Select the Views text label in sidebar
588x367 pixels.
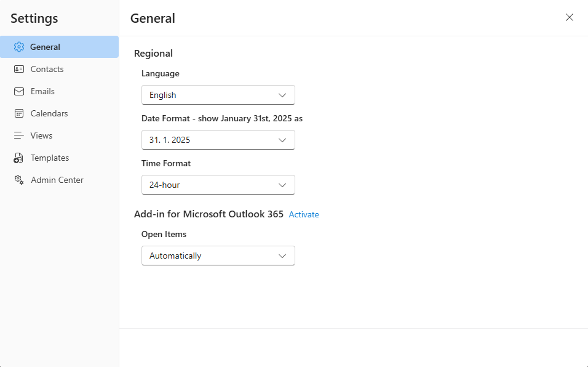[x=42, y=135]
